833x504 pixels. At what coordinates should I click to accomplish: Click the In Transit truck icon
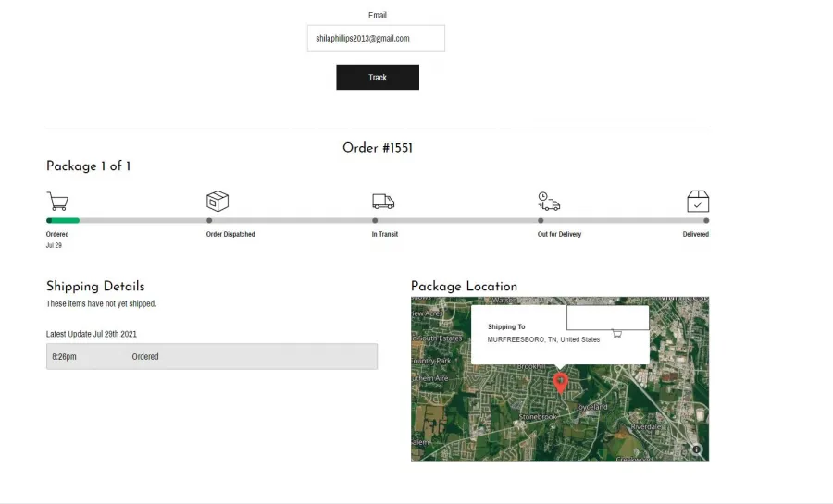click(383, 202)
